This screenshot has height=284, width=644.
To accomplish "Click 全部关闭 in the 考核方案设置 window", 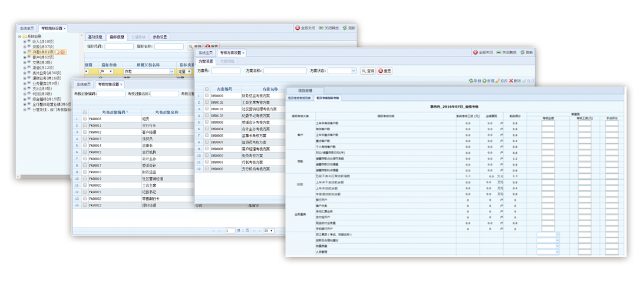I will (x=483, y=52).
